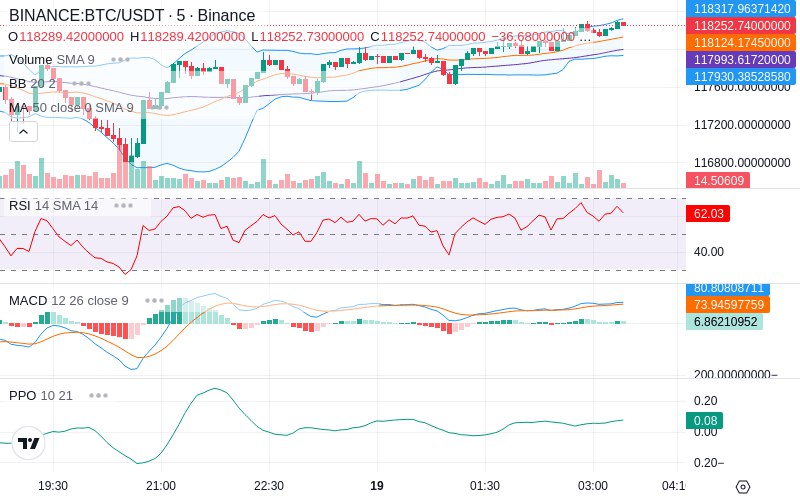This screenshot has width=800, height=500.
Task: Open more options for Volume SMA 9
Action: [120, 60]
